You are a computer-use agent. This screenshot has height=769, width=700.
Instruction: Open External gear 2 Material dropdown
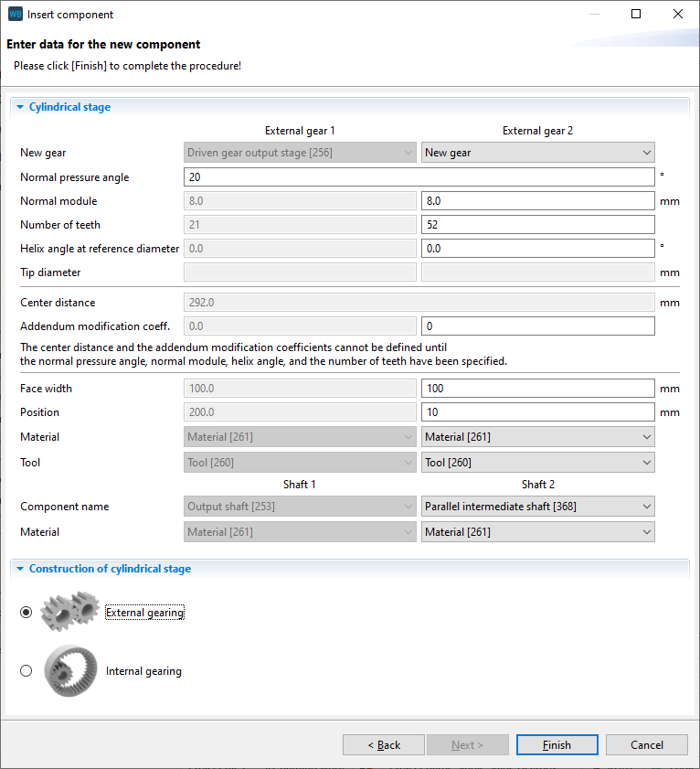pos(537,437)
